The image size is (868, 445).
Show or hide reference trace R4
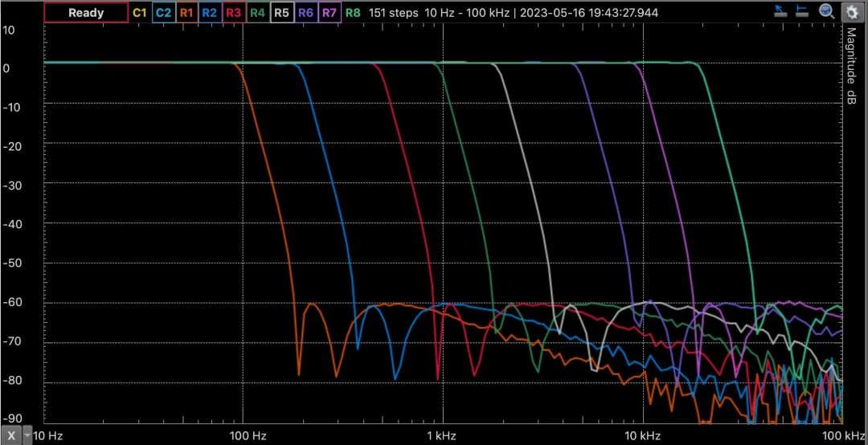tap(258, 13)
